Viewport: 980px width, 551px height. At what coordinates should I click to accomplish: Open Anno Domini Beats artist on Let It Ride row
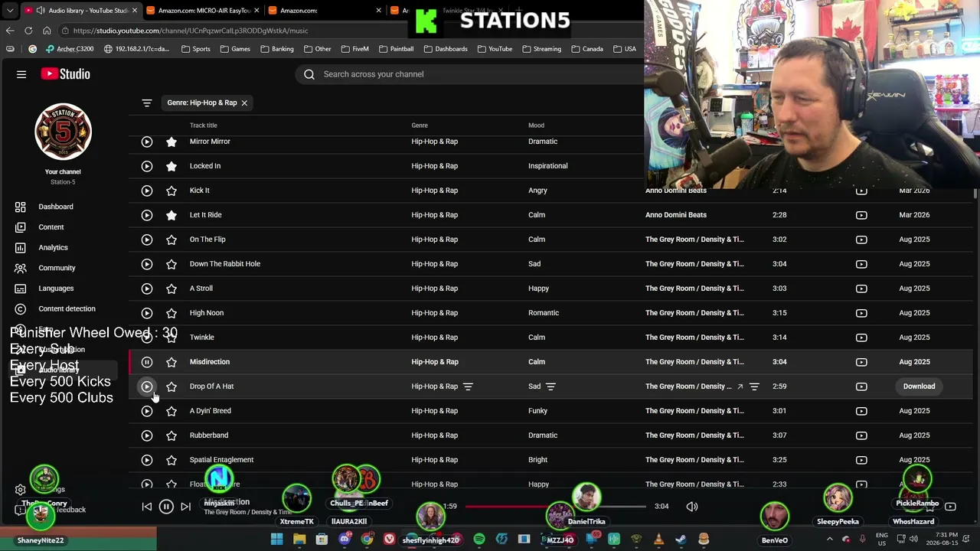tap(676, 215)
